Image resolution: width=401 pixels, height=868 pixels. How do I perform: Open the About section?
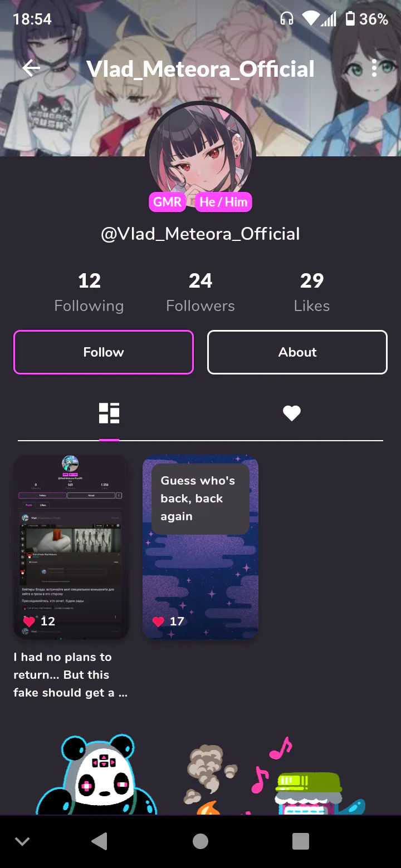297,352
